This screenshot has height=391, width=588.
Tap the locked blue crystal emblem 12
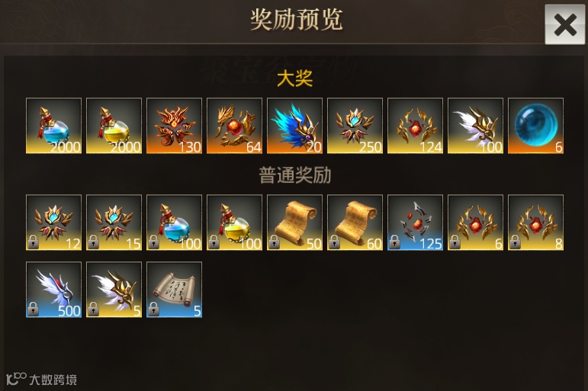click(x=53, y=223)
